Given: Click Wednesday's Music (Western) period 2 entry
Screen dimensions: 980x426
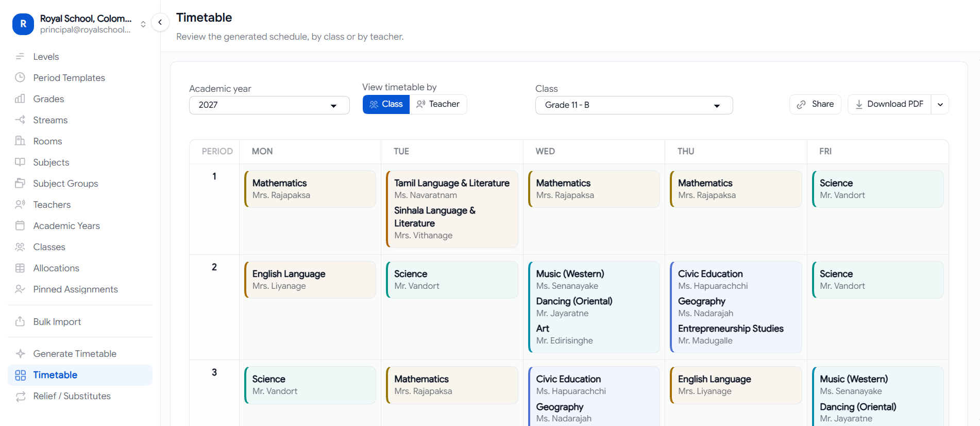Looking at the screenshot, I should [x=570, y=280].
